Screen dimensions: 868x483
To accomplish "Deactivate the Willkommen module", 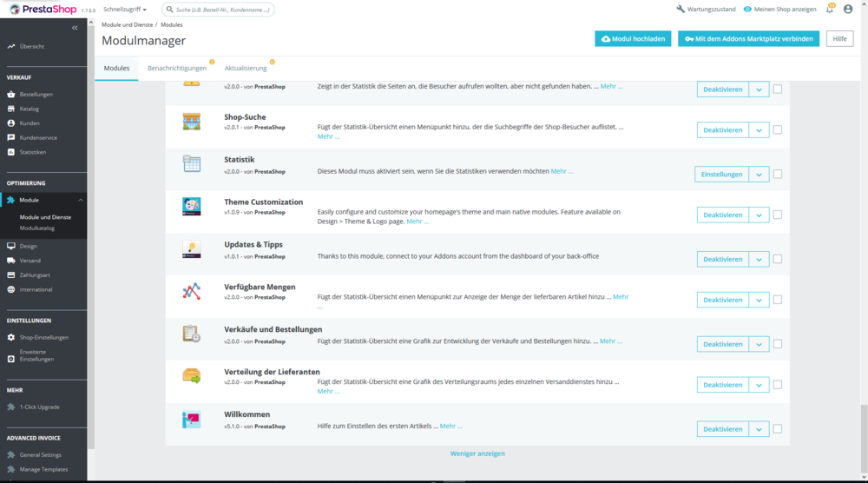I will 722,429.
